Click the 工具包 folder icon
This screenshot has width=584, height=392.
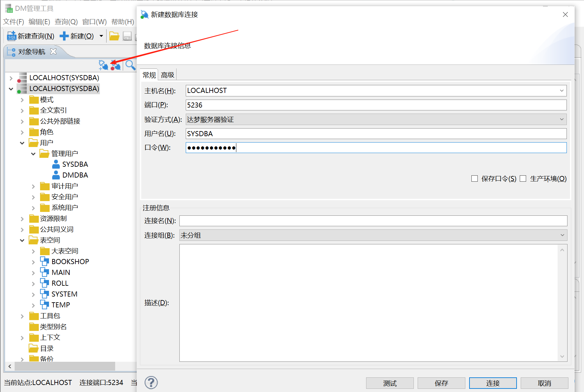click(x=34, y=316)
